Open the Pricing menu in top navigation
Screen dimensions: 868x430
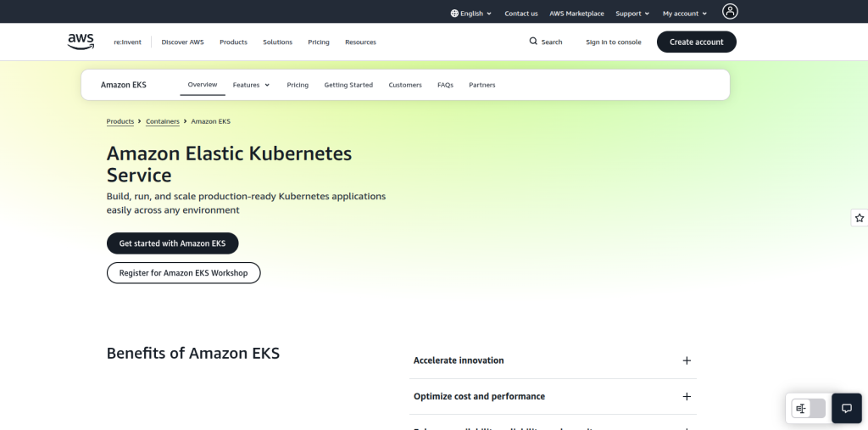click(x=319, y=42)
